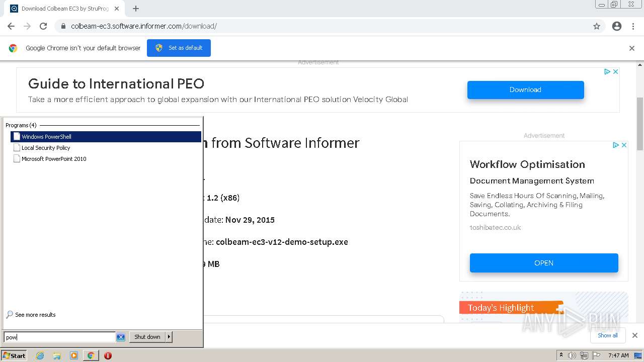Click the Programs (4) group header

coord(21,125)
